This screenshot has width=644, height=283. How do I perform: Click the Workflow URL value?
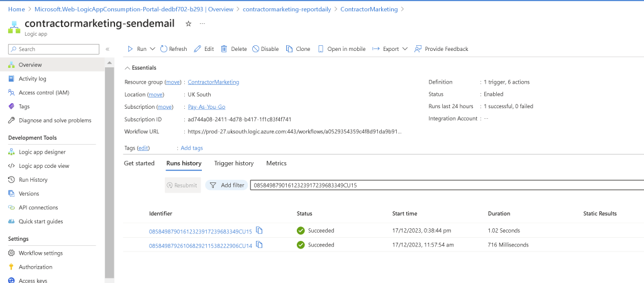point(294,132)
